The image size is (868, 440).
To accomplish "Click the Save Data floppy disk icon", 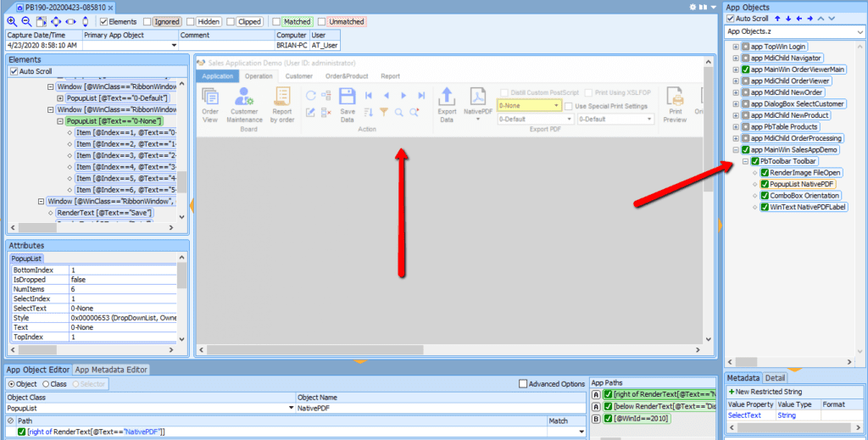I will 347,97.
